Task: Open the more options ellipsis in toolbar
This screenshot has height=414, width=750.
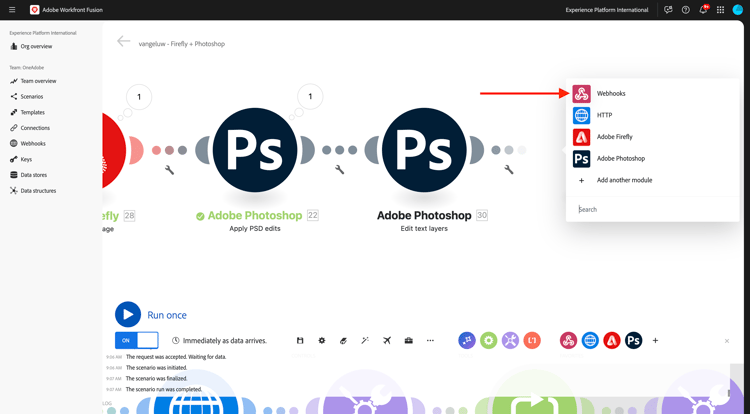Action: click(x=430, y=340)
